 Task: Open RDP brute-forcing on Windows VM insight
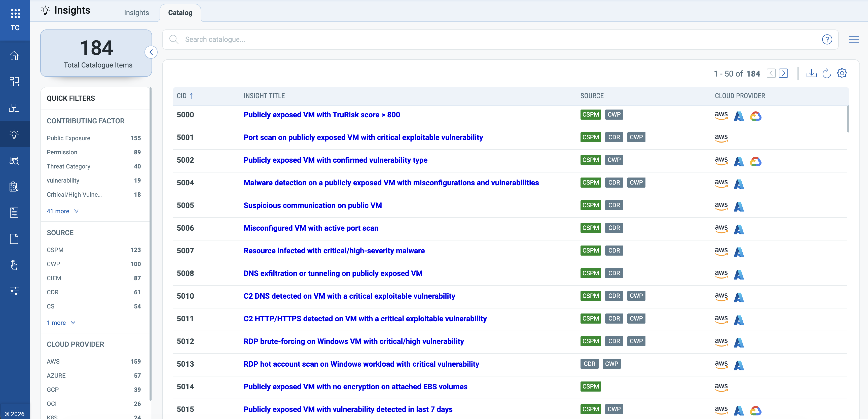pyautogui.click(x=353, y=341)
